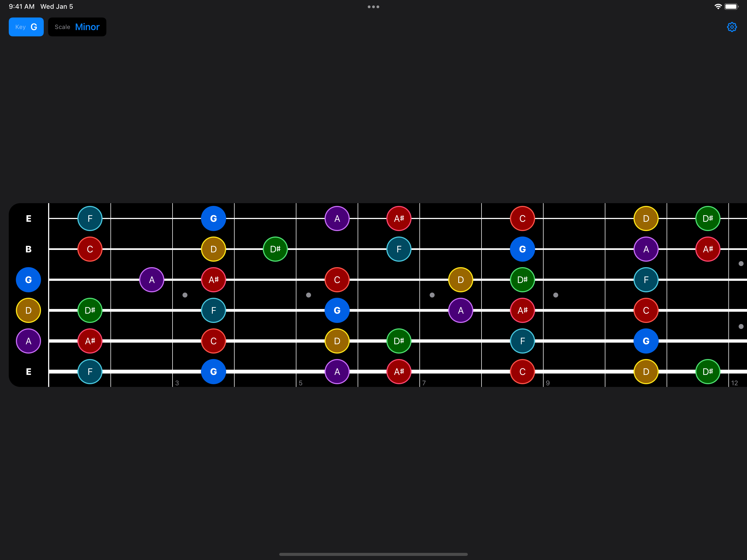
Task: Tap G on the high E string, fret 3
Action: (214, 218)
